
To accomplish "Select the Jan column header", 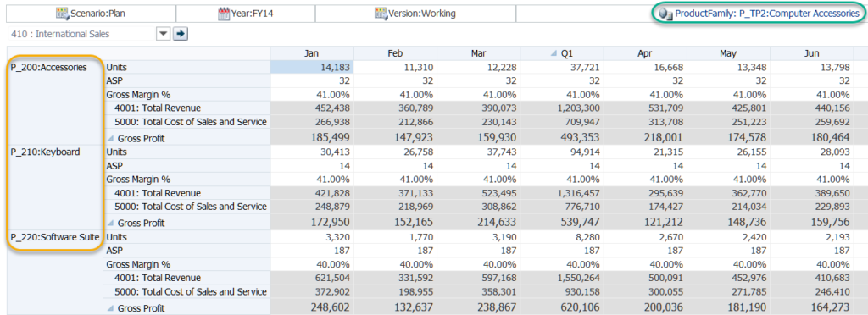I will [x=312, y=53].
